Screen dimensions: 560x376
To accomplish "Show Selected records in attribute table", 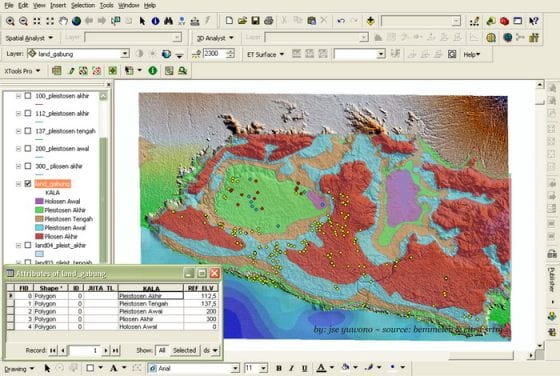I will [184, 350].
